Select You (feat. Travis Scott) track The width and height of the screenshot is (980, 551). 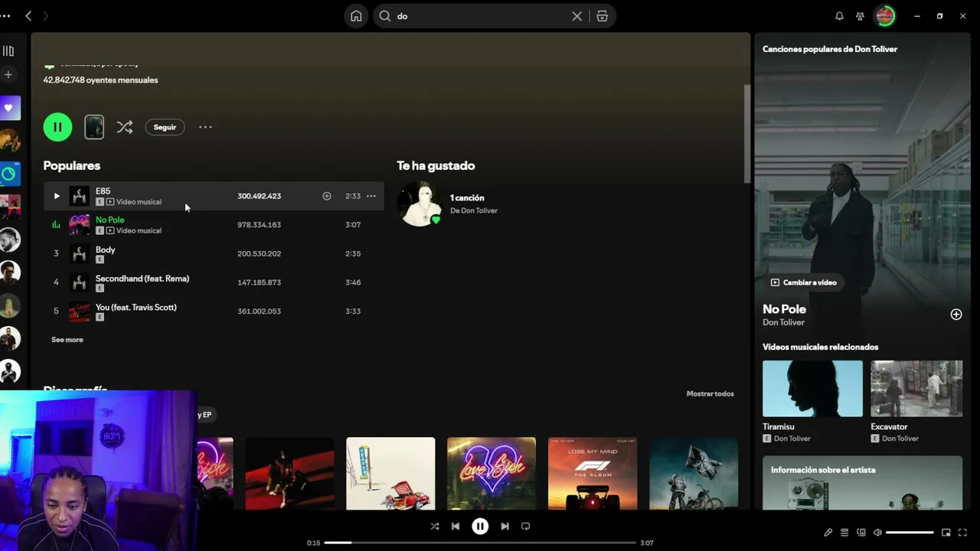tap(214, 311)
